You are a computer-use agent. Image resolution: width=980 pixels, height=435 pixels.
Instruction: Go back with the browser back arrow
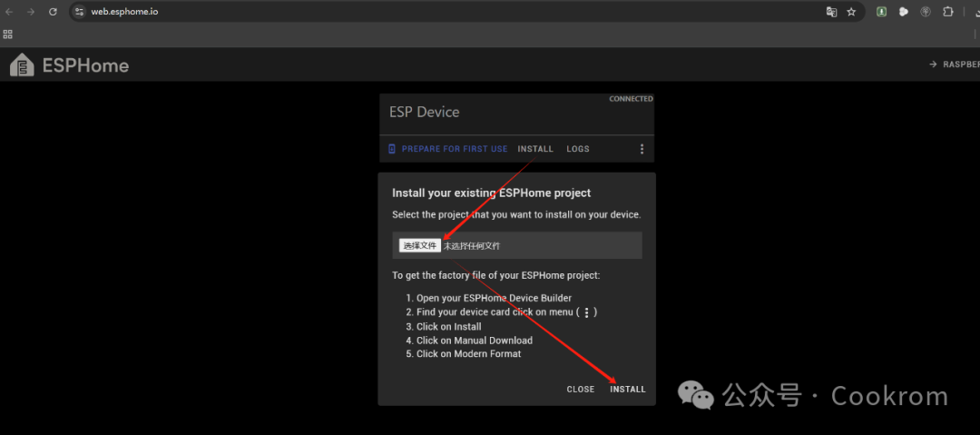9,11
